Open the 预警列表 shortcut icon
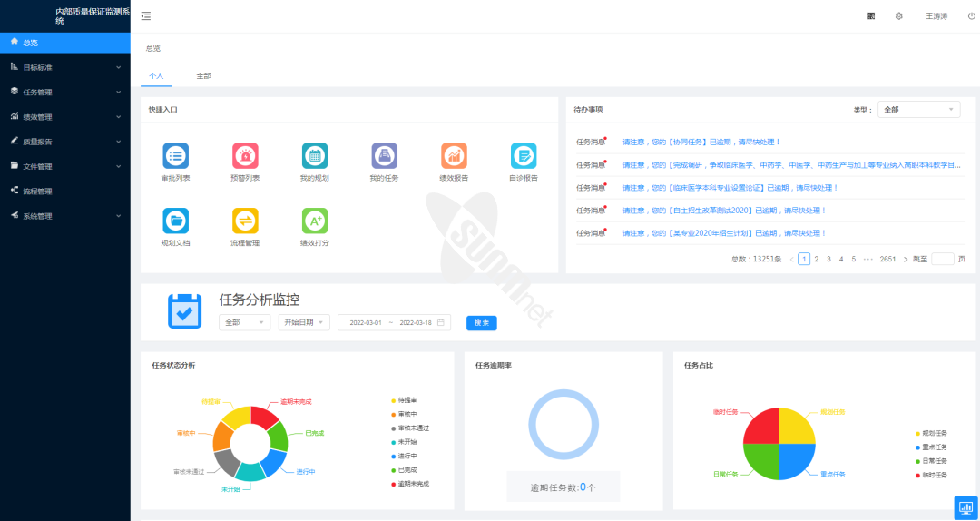The image size is (980, 521). click(245, 156)
